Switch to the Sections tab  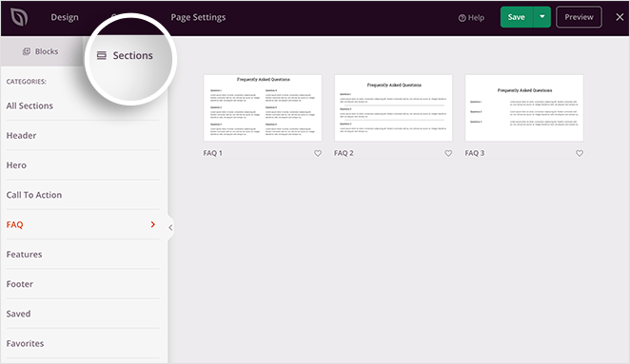coord(125,55)
